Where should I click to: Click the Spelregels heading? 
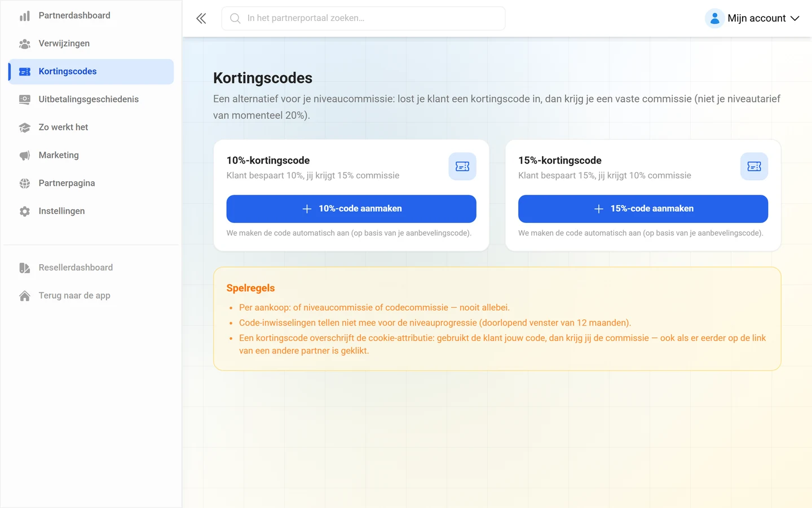[250, 288]
